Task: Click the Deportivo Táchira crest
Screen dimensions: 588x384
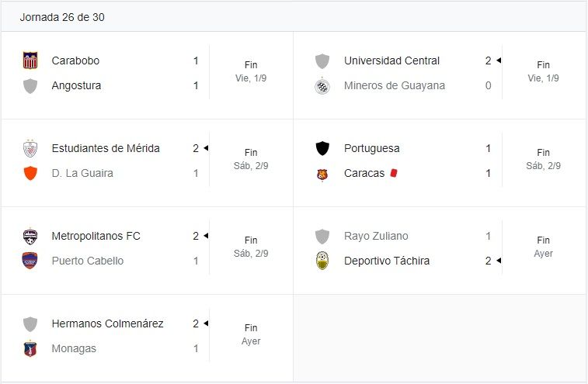Action: [x=322, y=261]
